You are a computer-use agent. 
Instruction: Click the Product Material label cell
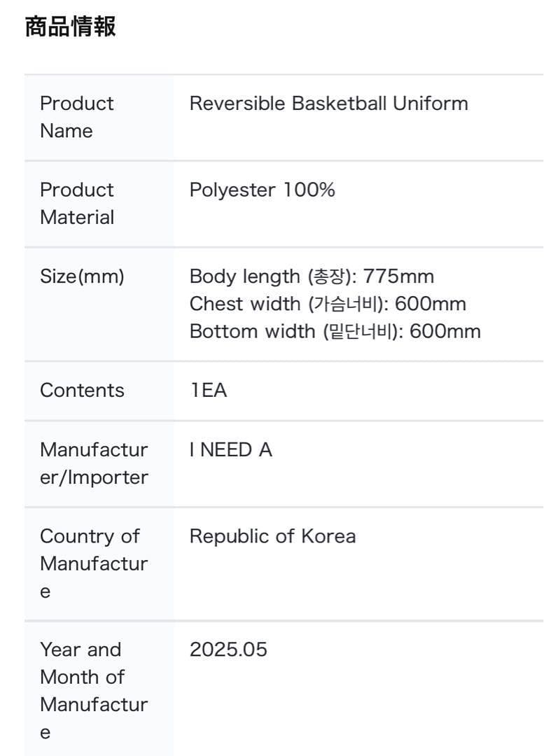coord(77,204)
